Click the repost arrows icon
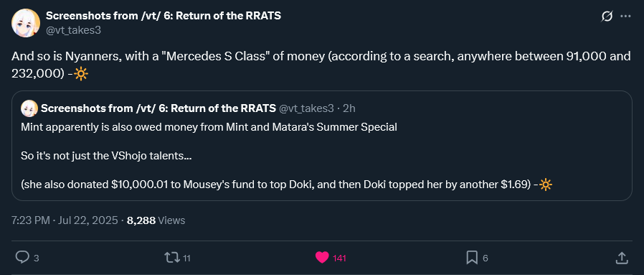 tap(171, 258)
